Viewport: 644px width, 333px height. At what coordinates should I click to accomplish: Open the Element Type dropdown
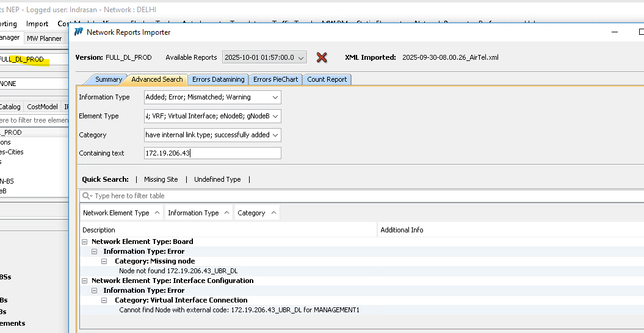point(275,116)
